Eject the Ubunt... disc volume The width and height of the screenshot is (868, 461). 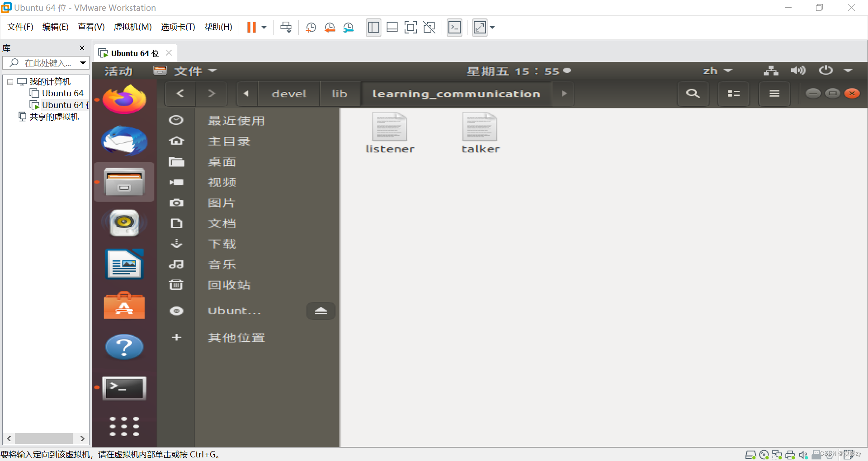[321, 311]
